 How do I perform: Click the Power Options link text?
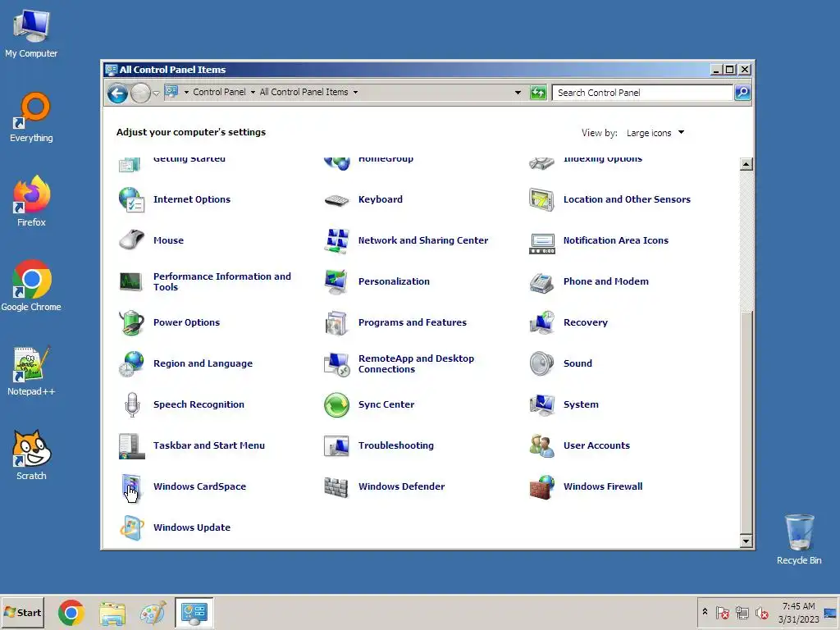pos(186,322)
